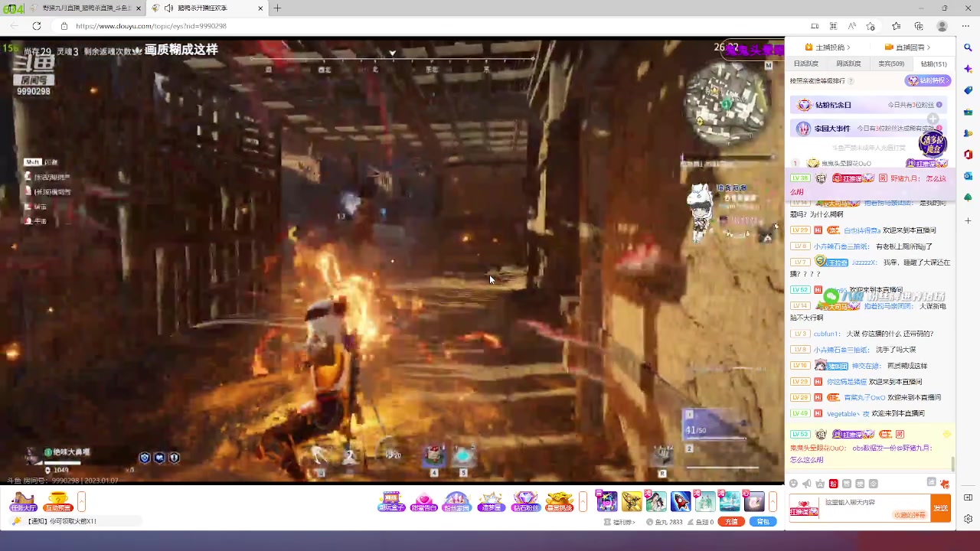Click the 通知 notice about 火箭X1
980x551 pixels.
pos(60,521)
